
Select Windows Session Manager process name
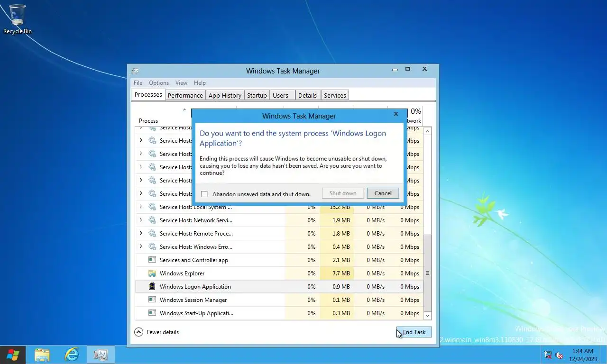(x=193, y=300)
